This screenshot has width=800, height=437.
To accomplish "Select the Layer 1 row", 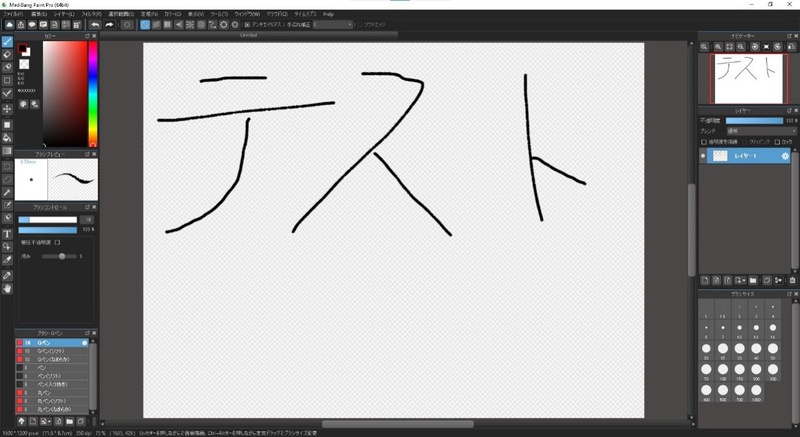I will pos(745,156).
